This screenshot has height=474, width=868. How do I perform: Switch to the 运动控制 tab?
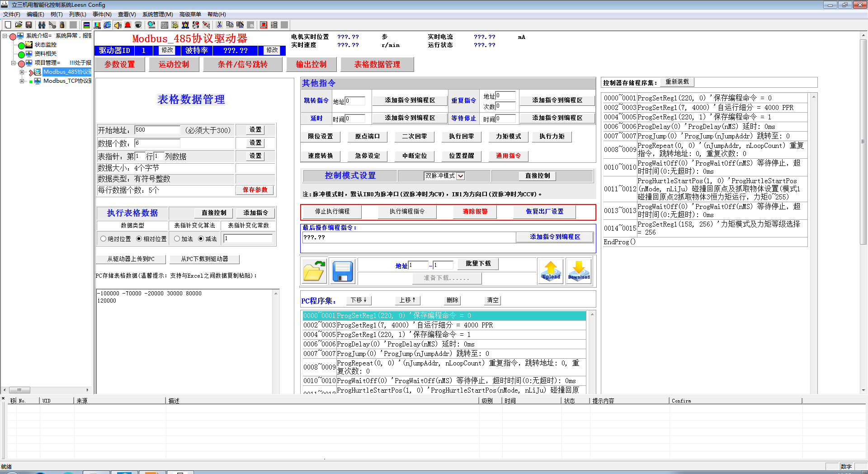tap(174, 65)
